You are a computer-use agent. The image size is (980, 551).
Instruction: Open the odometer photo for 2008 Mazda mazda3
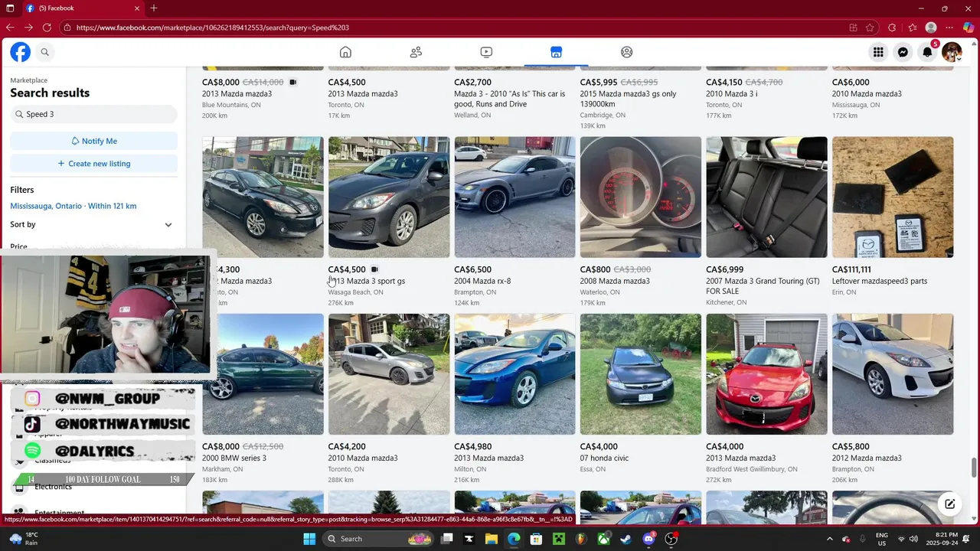(641, 197)
